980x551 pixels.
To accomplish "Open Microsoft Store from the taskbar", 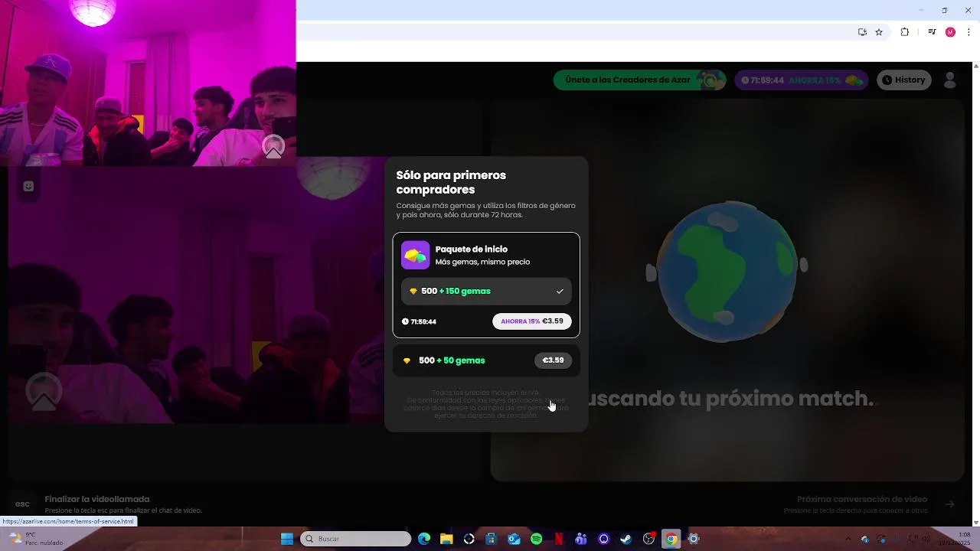I will (492, 539).
